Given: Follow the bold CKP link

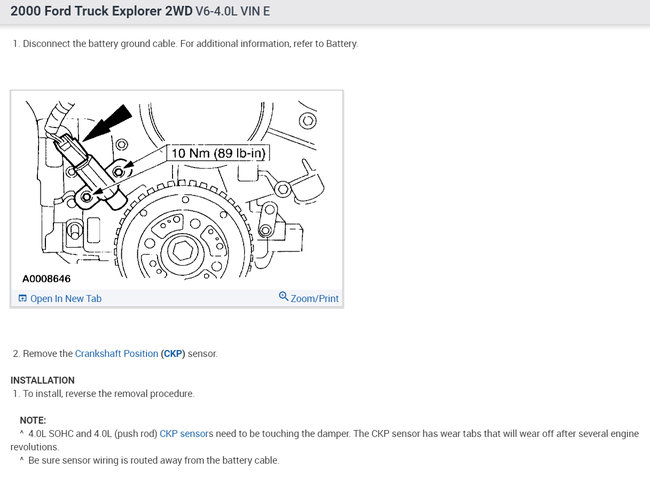Looking at the screenshot, I should tap(173, 354).
